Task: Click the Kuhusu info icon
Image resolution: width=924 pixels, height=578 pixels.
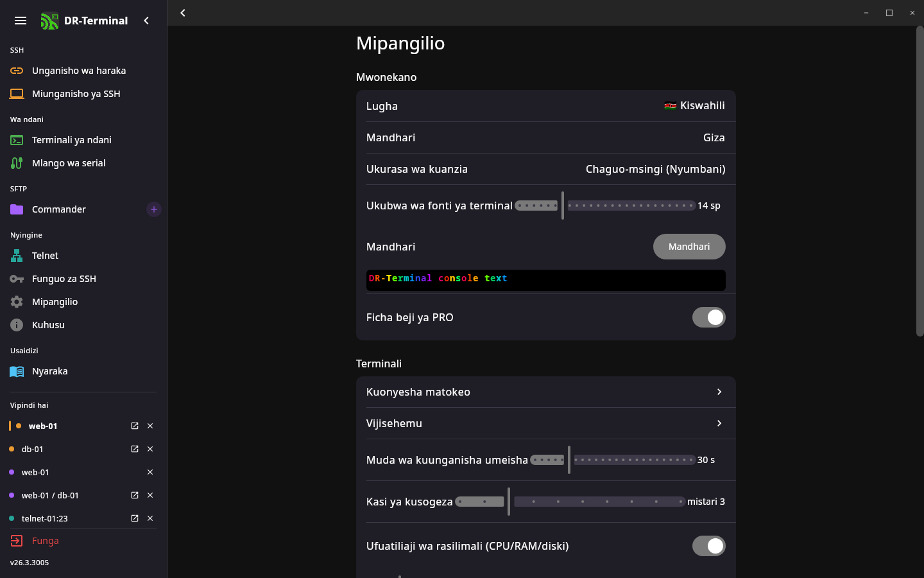Action: pyautogui.click(x=17, y=325)
